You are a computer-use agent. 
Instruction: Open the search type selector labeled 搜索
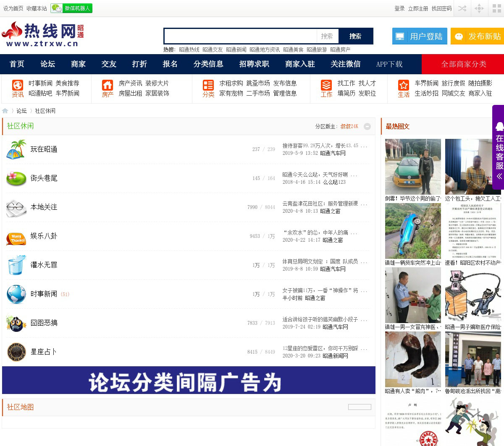point(327,36)
